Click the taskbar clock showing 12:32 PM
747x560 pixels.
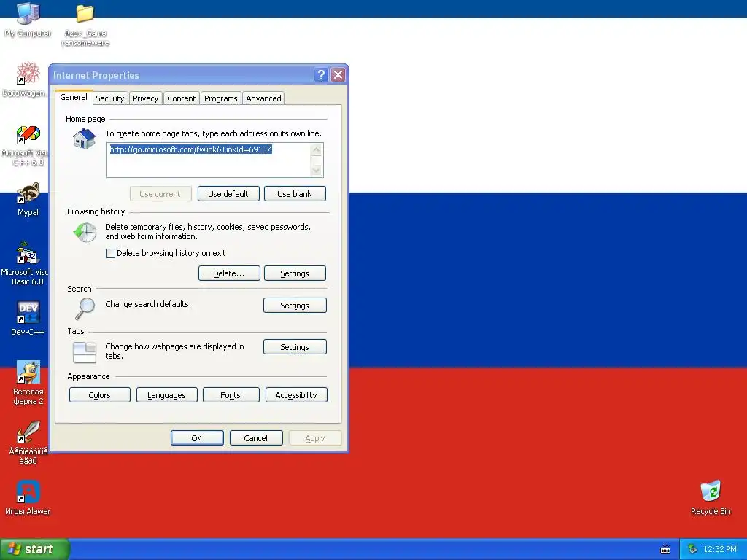click(x=720, y=549)
